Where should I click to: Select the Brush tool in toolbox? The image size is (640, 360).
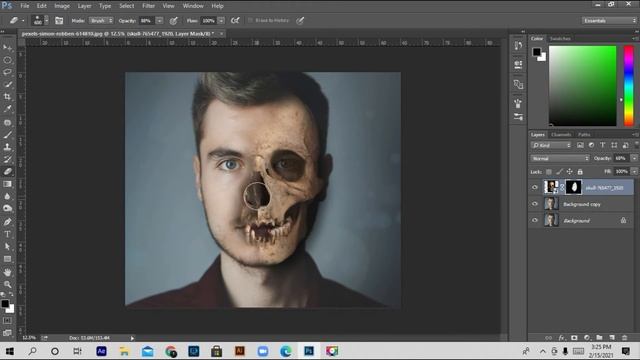click(x=7, y=135)
